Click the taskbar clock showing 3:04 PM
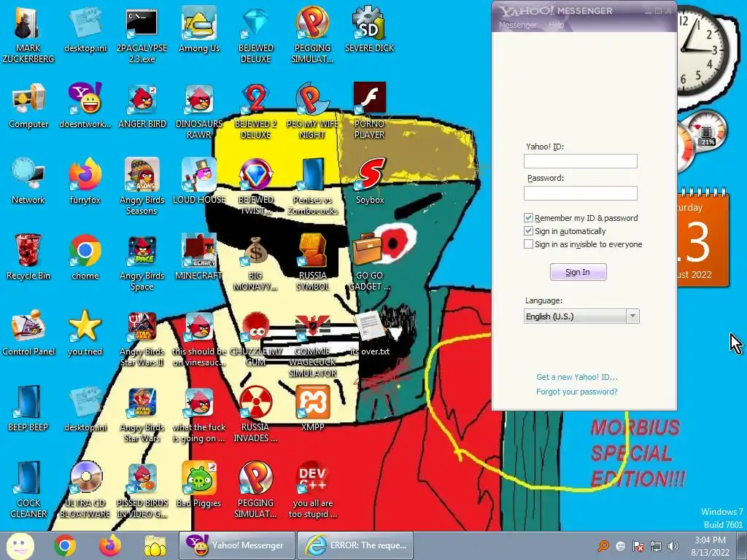Image resolution: width=747 pixels, height=560 pixels. (x=710, y=546)
